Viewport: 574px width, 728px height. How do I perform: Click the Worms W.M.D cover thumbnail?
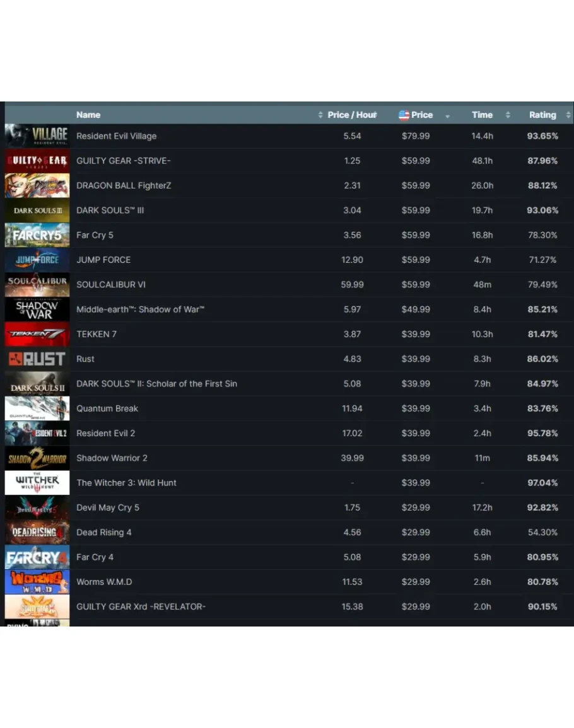coord(37,582)
